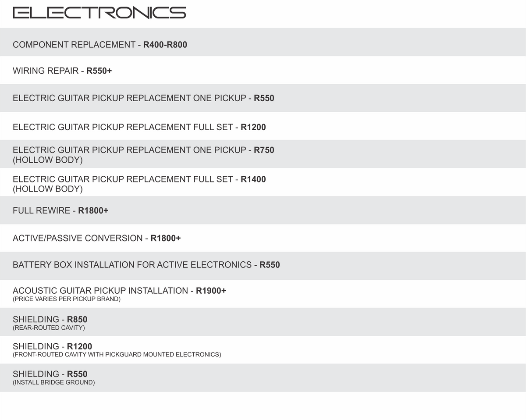Select Shielding R550 bridge ground row
Image resolution: width=526 pixels, height=420 pixels.
coord(263,377)
